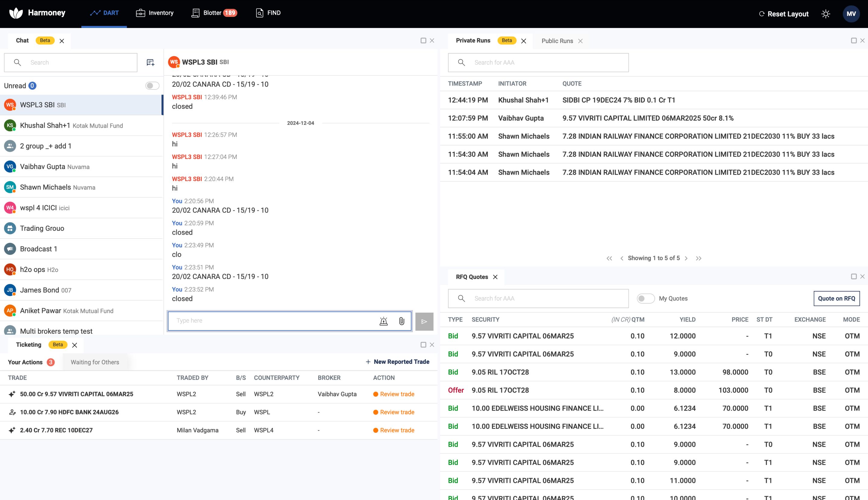
Task: Close the Public Runs tab
Action: coord(580,41)
